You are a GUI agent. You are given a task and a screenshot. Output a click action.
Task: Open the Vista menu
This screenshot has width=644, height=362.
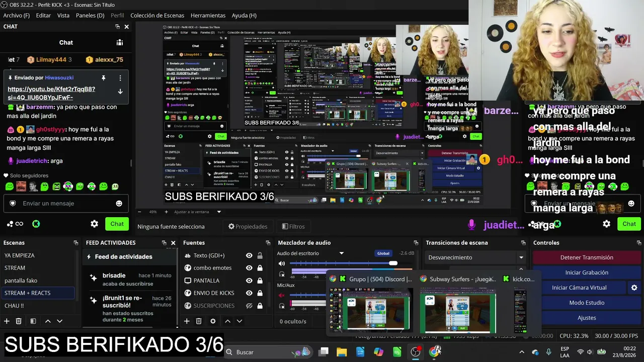tap(63, 16)
